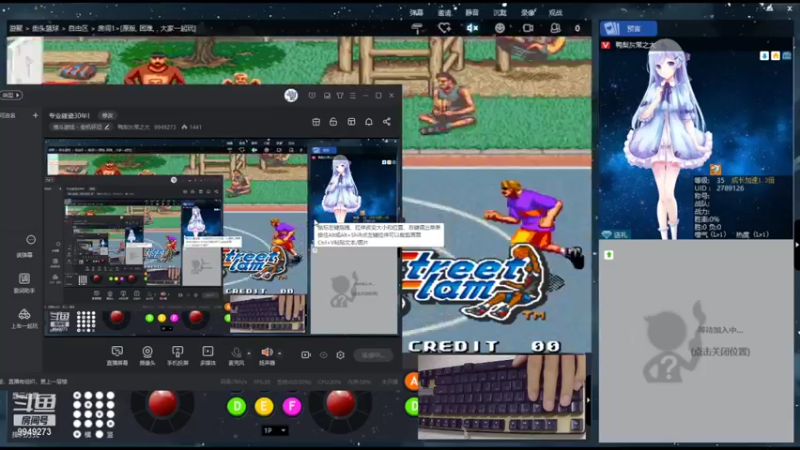The height and width of the screenshot is (450, 800).
Task: Open the smiley emoji icon
Action: [x=499, y=28]
